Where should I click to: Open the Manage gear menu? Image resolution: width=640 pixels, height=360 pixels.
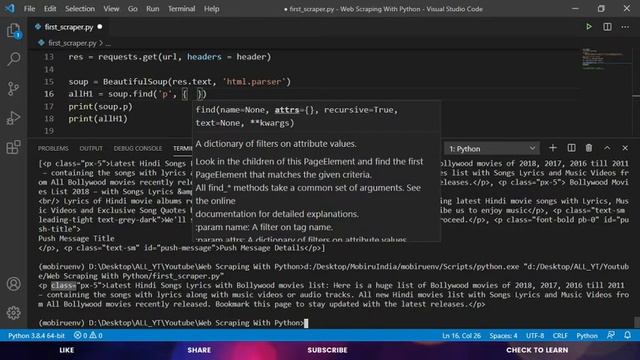click(13, 313)
